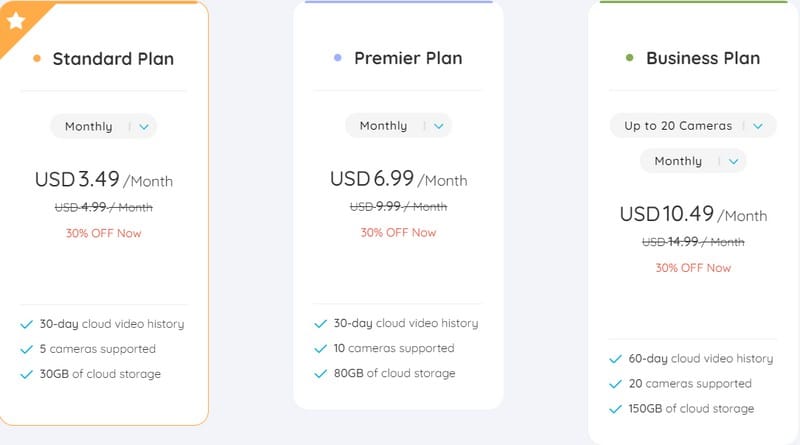Click the green dot beside Business Plan

tap(629, 59)
